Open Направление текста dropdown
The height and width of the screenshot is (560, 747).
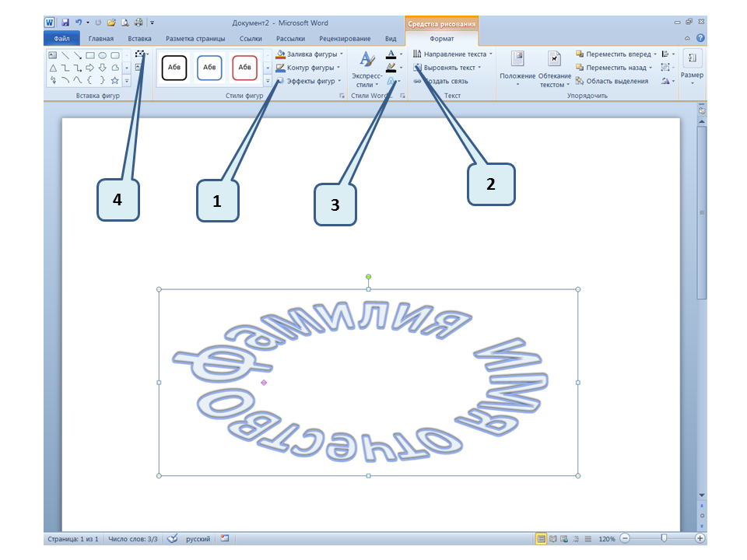[x=490, y=54]
